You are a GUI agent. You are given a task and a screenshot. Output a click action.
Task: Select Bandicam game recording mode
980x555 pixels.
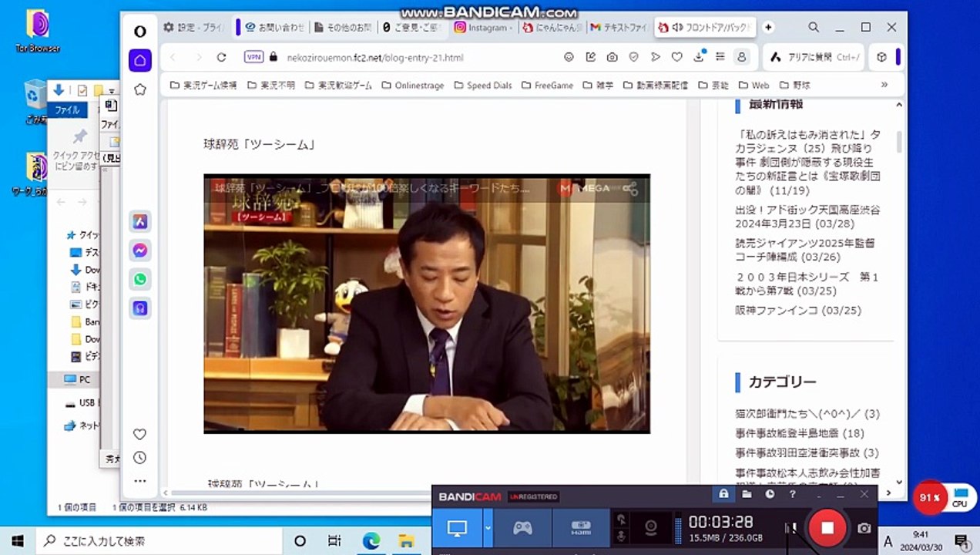tap(522, 528)
